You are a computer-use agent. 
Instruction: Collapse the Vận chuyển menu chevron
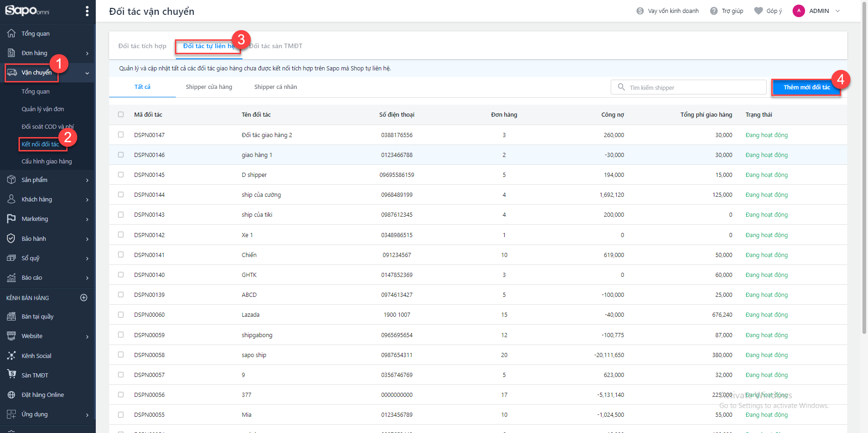[87, 73]
